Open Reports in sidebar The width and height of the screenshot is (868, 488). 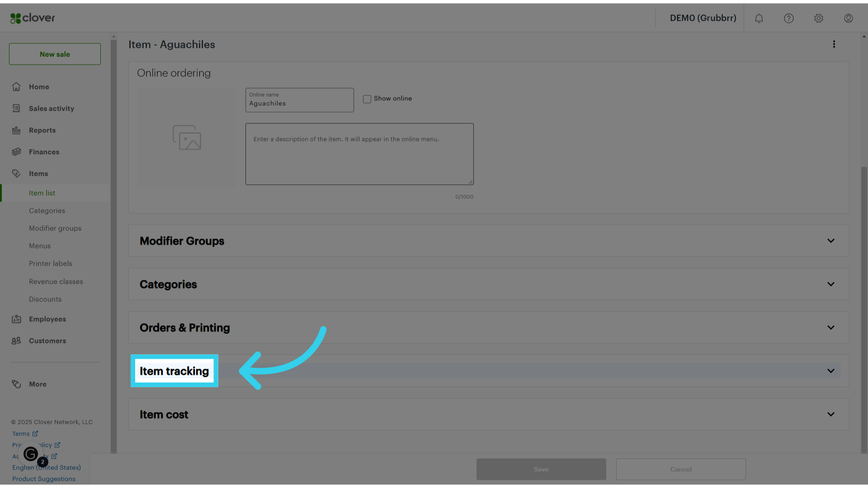point(42,130)
